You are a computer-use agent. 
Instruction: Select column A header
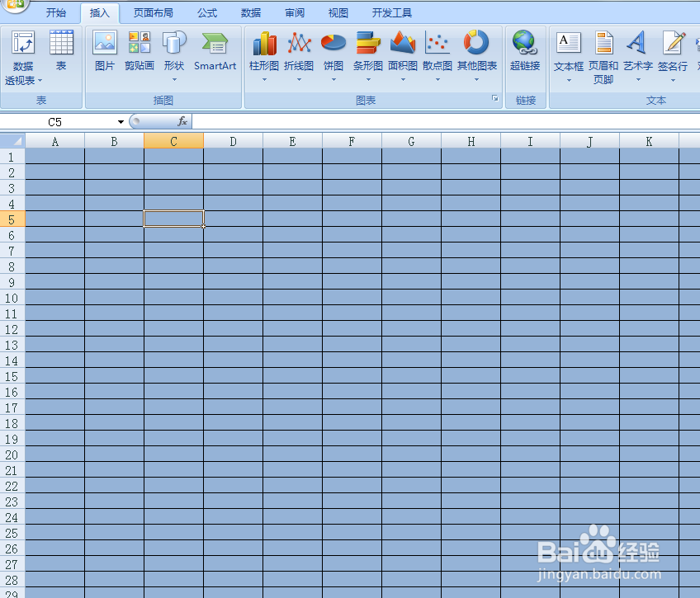55,141
